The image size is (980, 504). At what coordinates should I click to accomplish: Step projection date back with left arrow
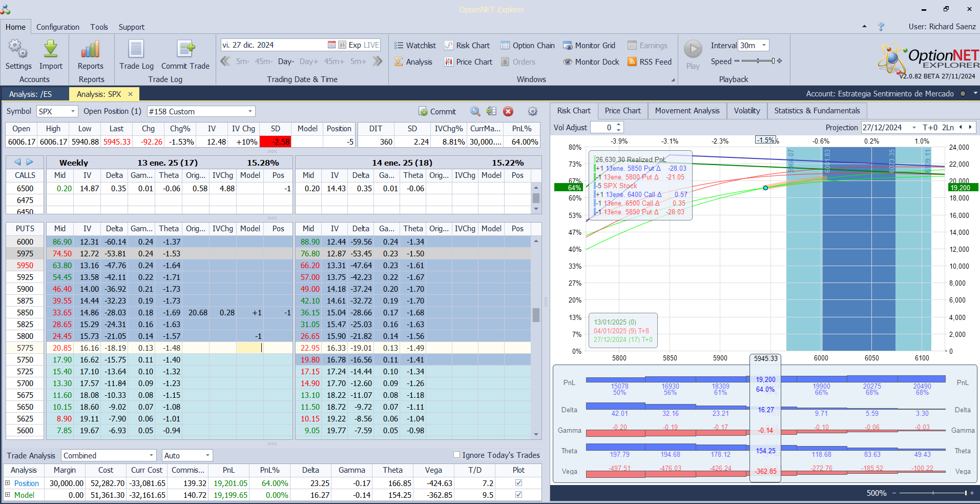click(961, 128)
